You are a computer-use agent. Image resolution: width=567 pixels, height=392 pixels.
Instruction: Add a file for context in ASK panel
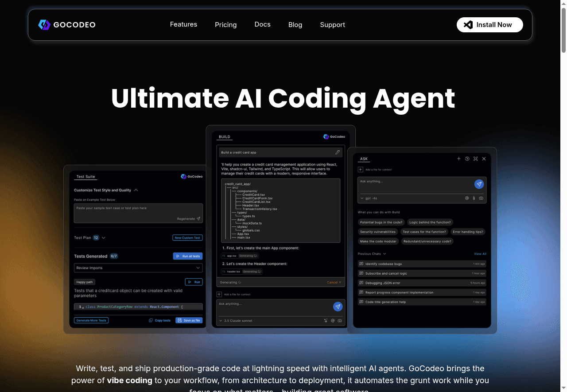pyautogui.click(x=361, y=170)
